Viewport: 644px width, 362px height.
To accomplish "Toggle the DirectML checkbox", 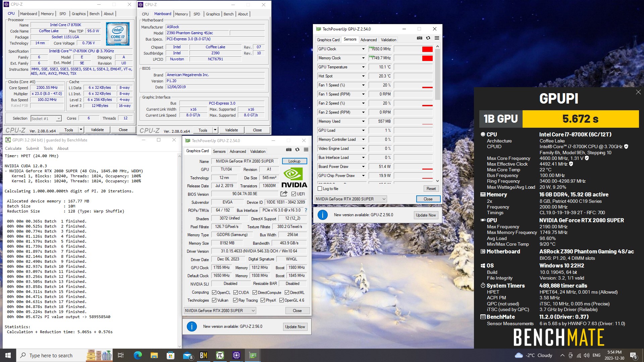I will click(x=287, y=293).
